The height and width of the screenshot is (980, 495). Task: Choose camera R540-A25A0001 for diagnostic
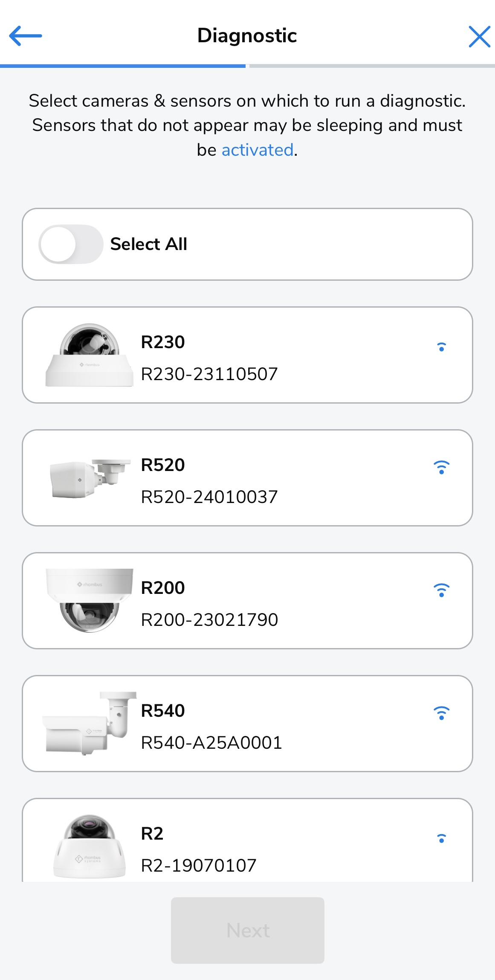point(247,724)
